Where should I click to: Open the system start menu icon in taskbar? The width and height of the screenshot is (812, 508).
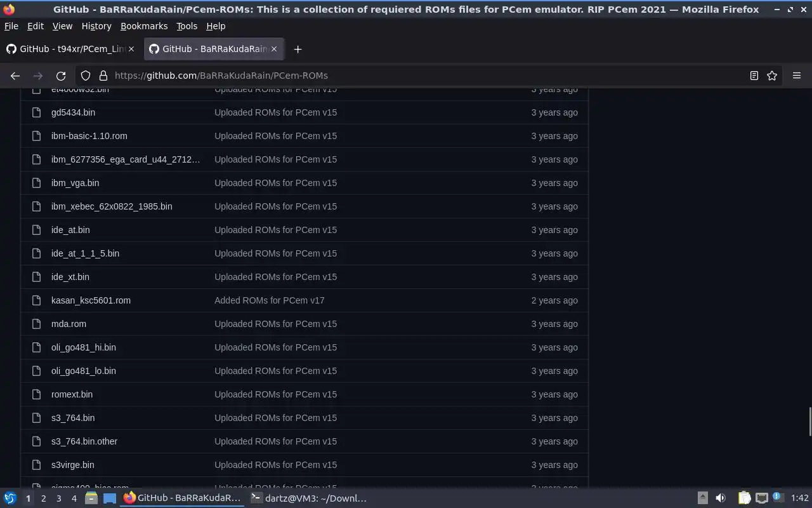coord(10,498)
